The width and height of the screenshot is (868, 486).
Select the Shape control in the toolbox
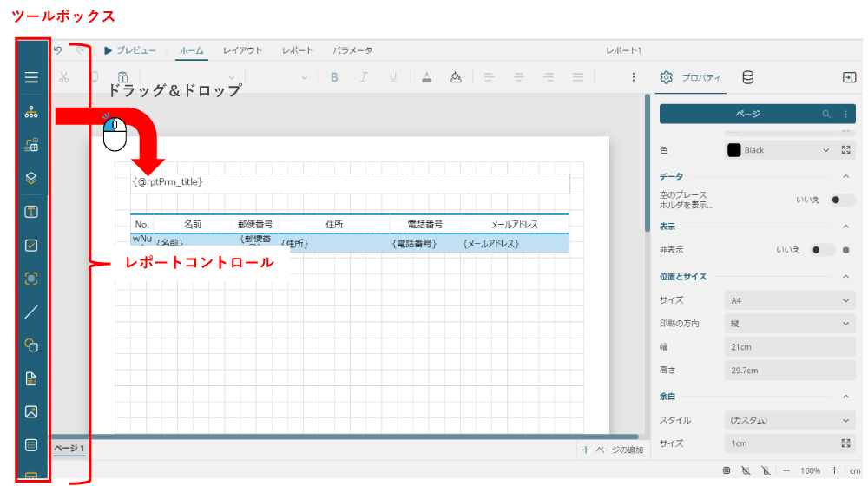click(31, 345)
